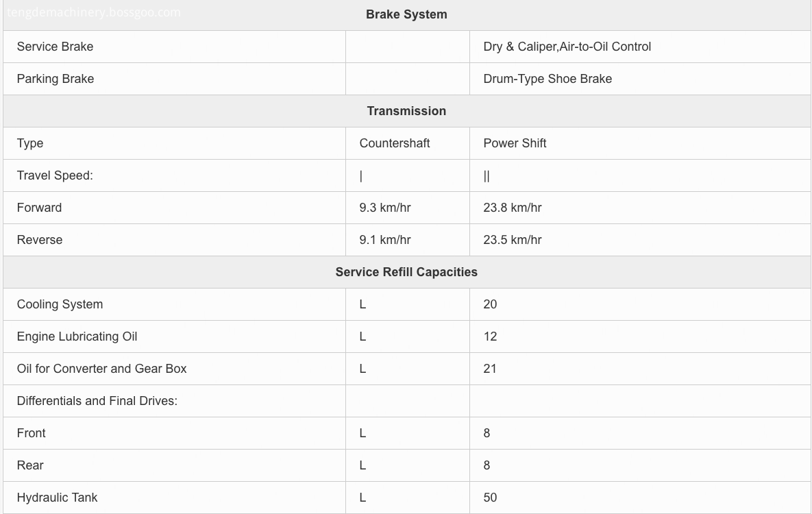This screenshot has width=812, height=514.
Task: Click Dry & Caliper, Air-to-Oil Control value
Action: tap(567, 47)
